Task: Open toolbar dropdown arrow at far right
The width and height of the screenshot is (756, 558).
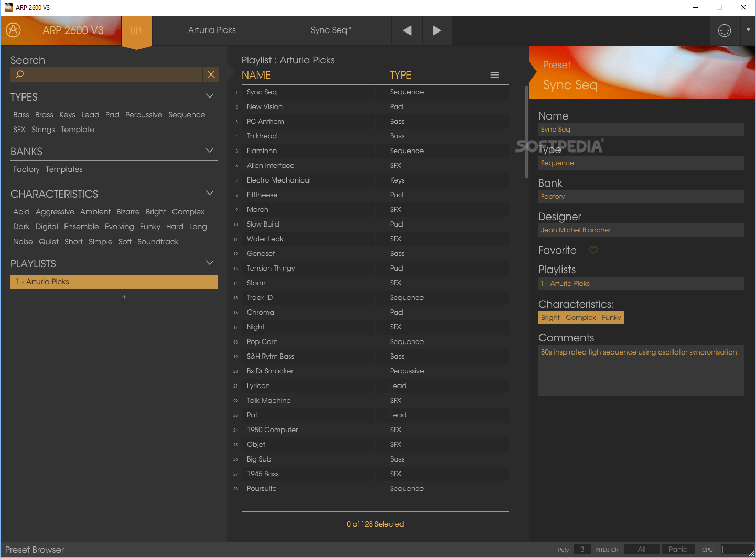Action: tap(748, 30)
